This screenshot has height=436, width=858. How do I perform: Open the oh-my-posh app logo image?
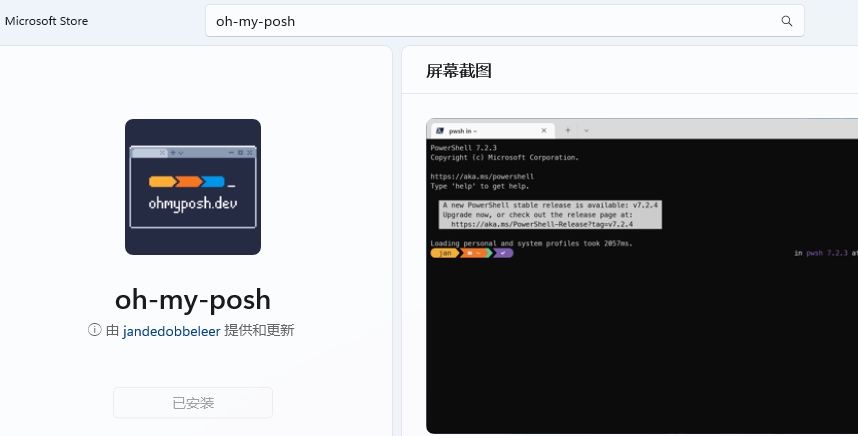tap(193, 187)
